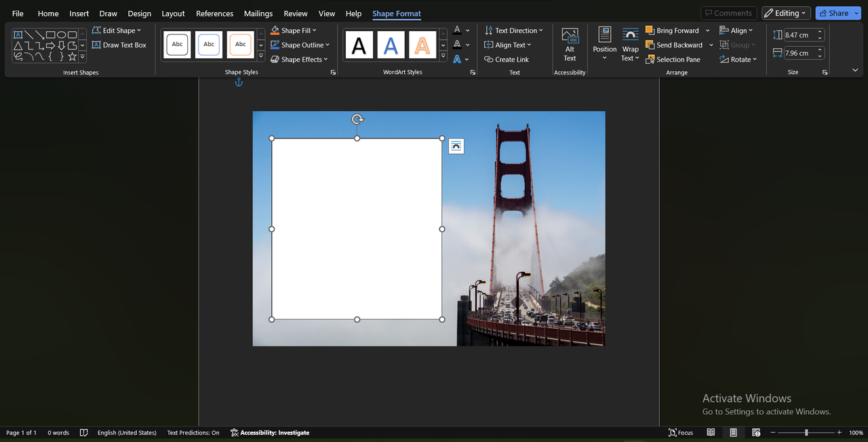Image resolution: width=868 pixels, height=442 pixels.
Task: Click the Text Fill icon
Action: coord(457,31)
